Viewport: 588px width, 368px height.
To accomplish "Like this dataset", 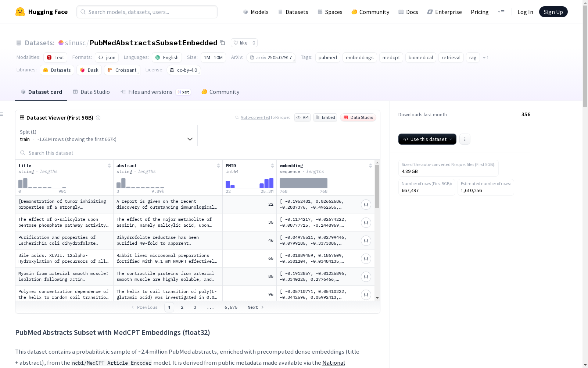I will tap(240, 43).
